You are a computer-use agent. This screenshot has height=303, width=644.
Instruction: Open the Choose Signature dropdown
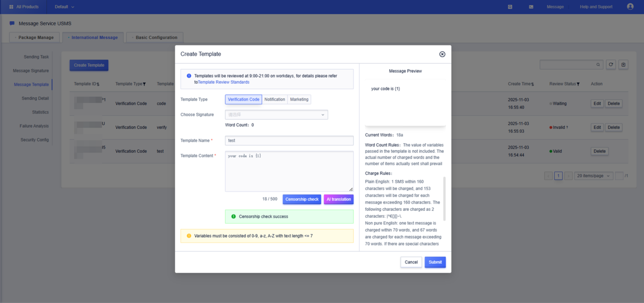coord(276,115)
